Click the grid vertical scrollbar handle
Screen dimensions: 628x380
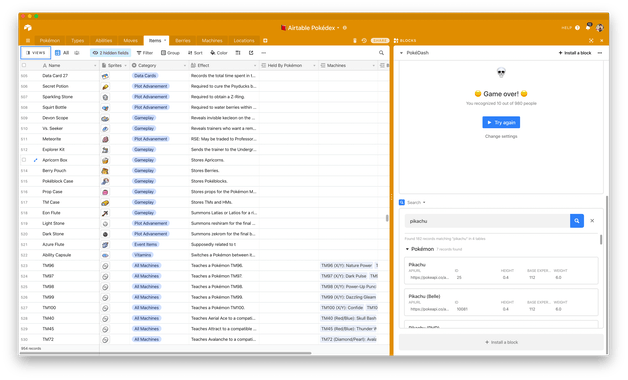pos(387,218)
